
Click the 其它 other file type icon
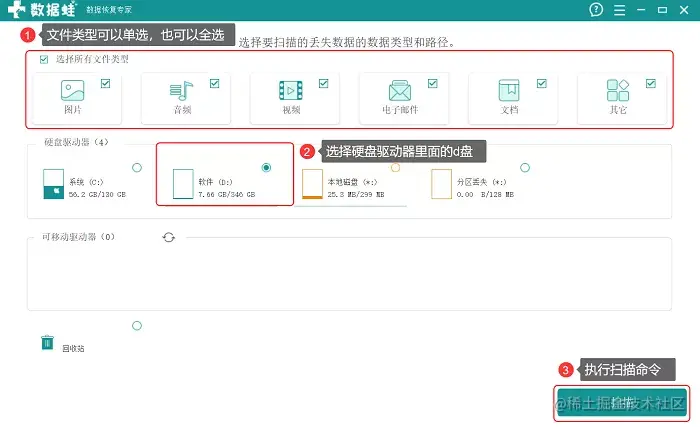pos(618,90)
